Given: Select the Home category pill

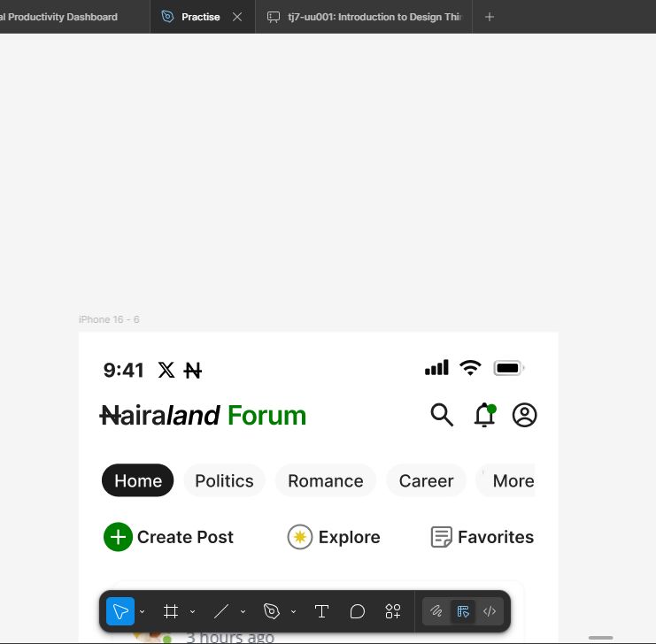Looking at the screenshot, I should 137,480.
